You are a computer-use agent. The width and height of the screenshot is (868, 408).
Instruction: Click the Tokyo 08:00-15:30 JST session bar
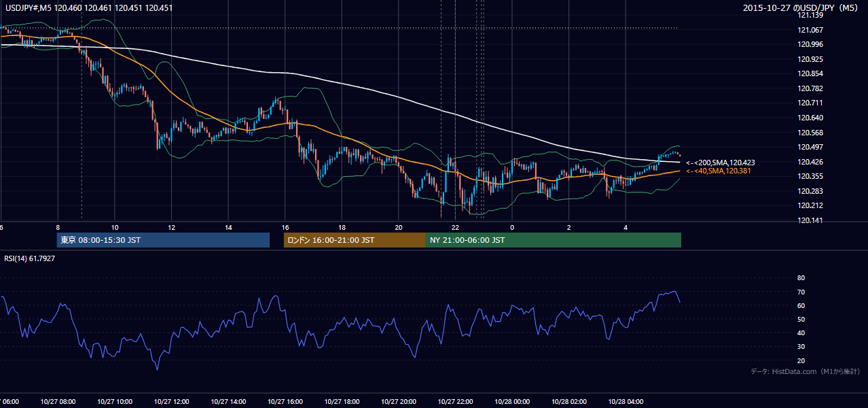pos(163,240)
